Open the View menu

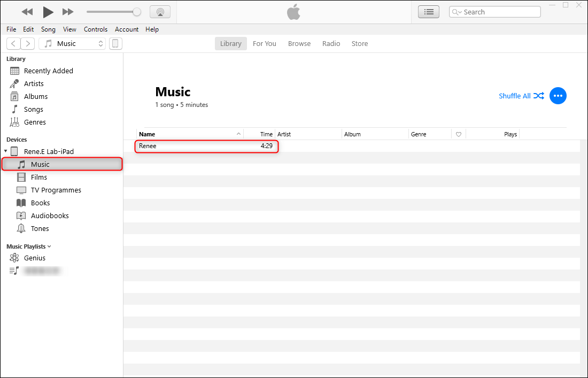(x=69, y=29)
